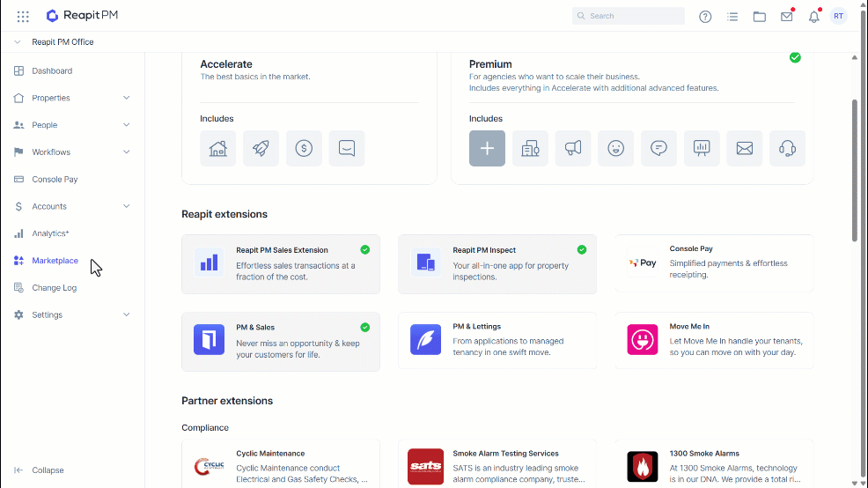
Task: Click the Reapit PM Inspect green checkmark
Action: point(582,250)
